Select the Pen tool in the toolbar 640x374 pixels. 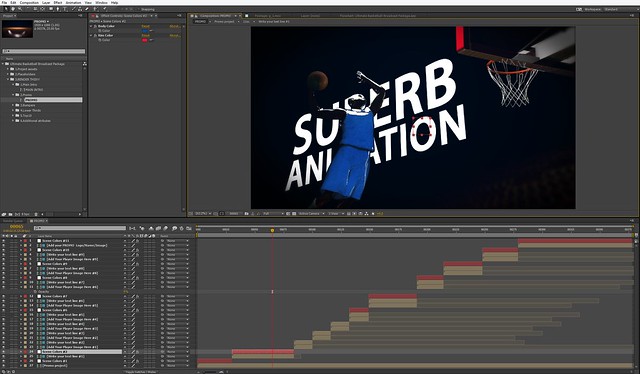point(58,9)
